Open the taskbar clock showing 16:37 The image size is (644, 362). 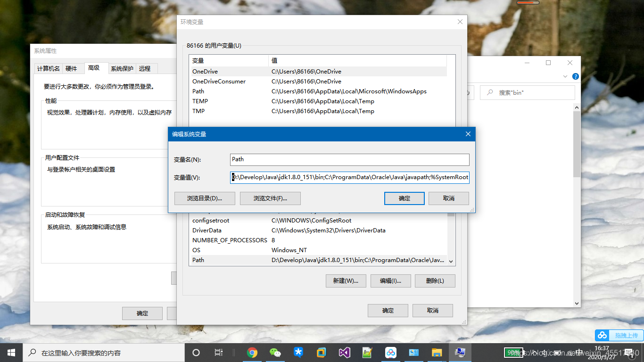(603, 352)
